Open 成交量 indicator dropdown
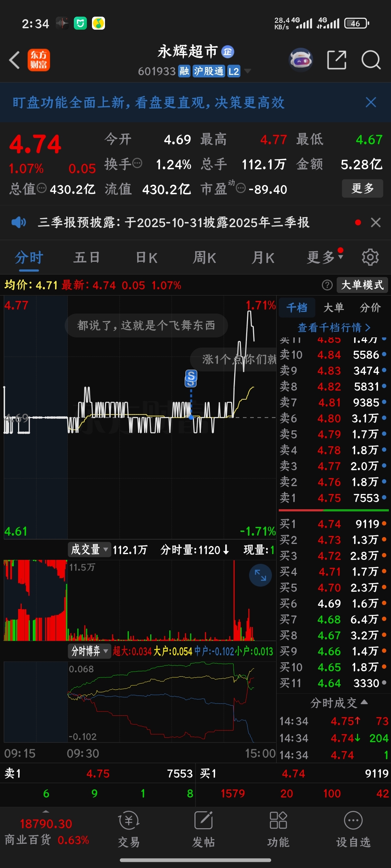 89,550
